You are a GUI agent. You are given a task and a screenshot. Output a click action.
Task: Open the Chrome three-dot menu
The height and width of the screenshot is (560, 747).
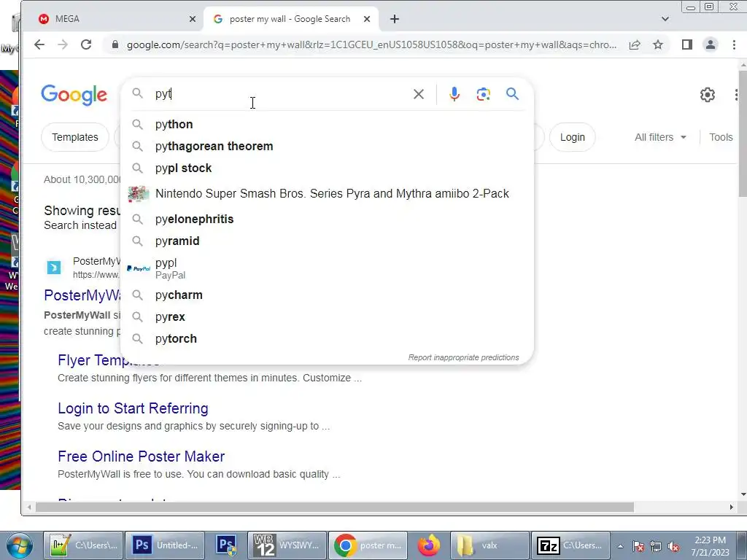pos(734,44)
